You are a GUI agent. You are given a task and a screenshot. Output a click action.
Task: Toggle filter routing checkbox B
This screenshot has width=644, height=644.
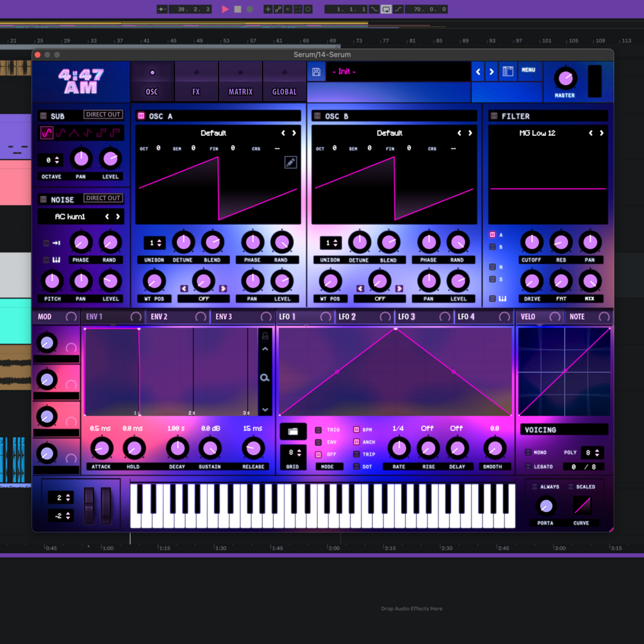pos(492,247)
